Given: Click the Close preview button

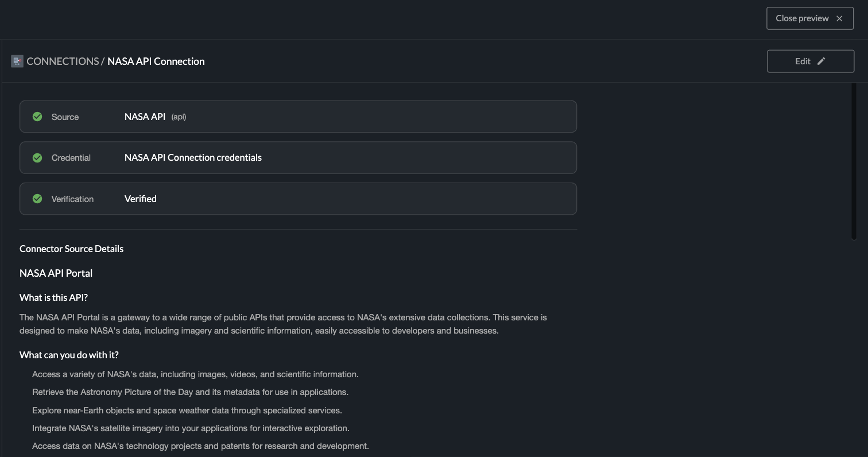Looking at the screenshot, I should pos(810,18).
